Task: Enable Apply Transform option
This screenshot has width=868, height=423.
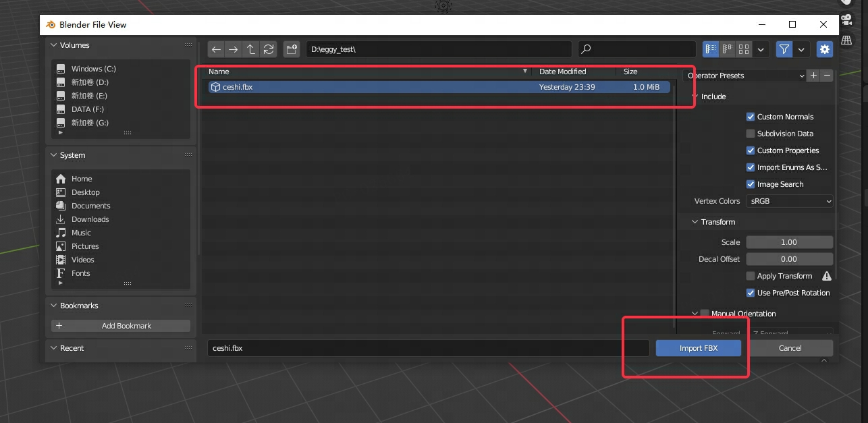Action: [x=751, y=276]
